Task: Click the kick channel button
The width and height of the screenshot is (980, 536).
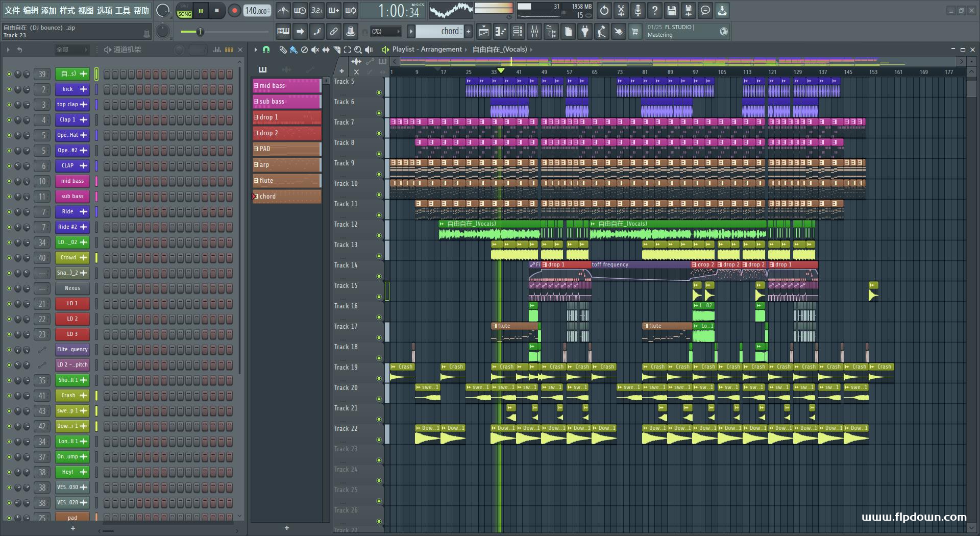Action: coord(72,89)
